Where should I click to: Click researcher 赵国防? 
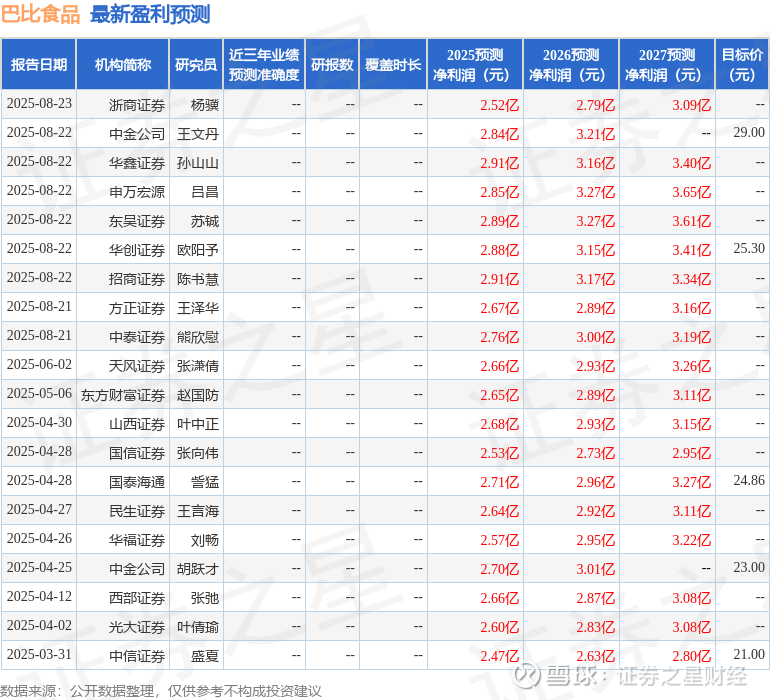tap(198, 394)
